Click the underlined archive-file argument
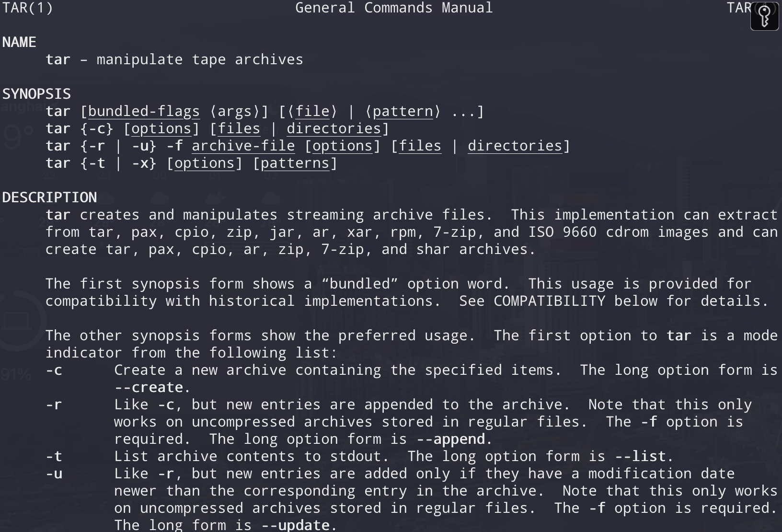Viewport: 782px width, 532px height. [x=243, y=146]
